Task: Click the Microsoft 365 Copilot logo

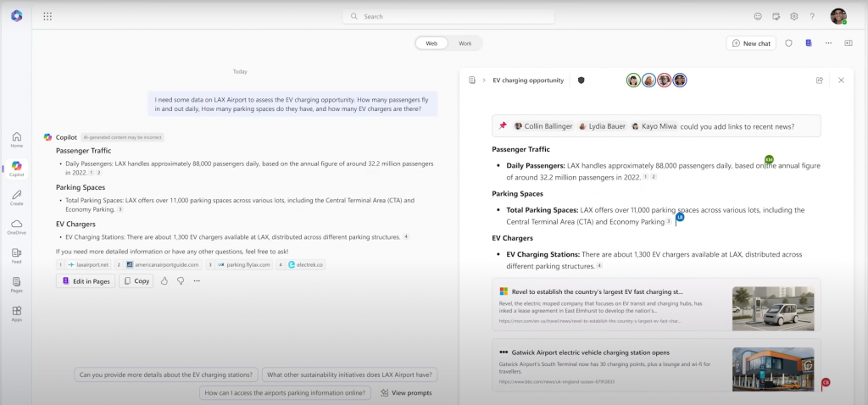Action: pyautogui.click(x=17, y=16)
